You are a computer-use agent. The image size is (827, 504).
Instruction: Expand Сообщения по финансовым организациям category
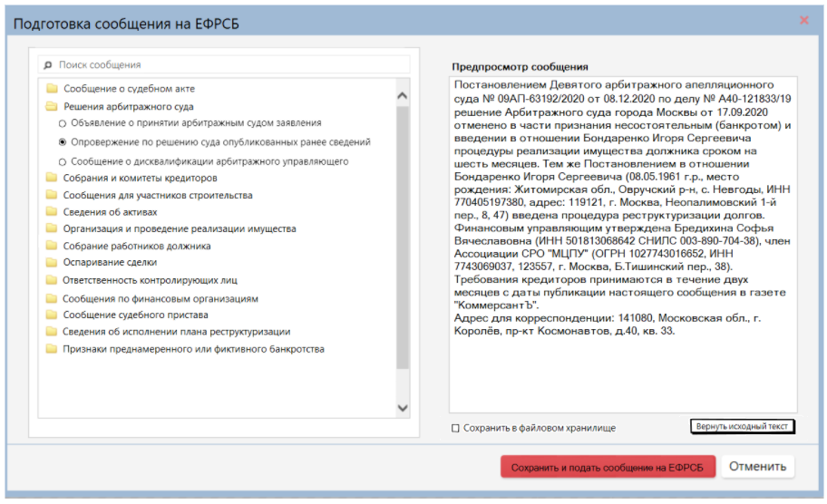coord(161,298)
